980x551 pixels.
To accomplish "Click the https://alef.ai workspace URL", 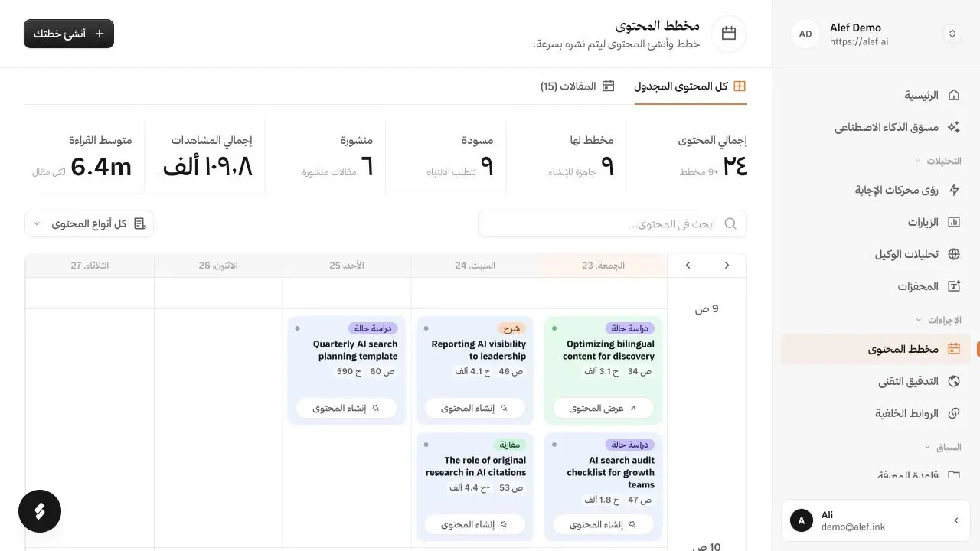I will (859, 42).
